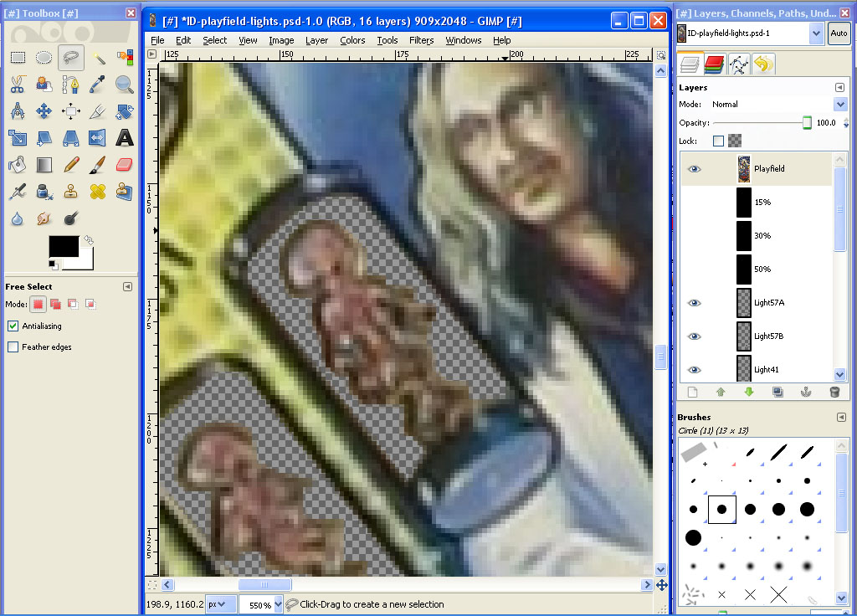Select the Text tool
This screenshot has width=857, height=616.
coord(125,137)
